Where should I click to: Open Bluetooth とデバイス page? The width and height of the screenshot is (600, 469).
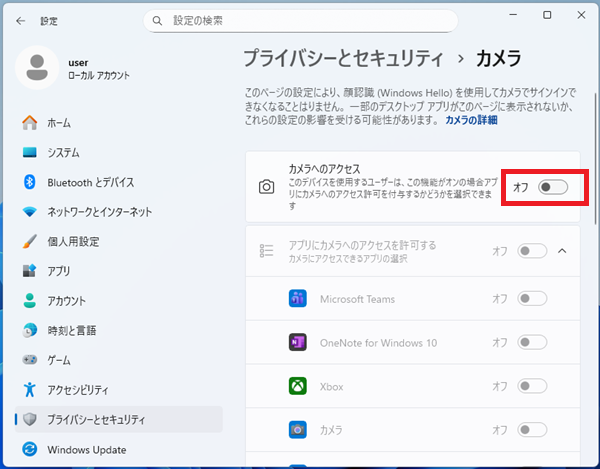[119, 182]
